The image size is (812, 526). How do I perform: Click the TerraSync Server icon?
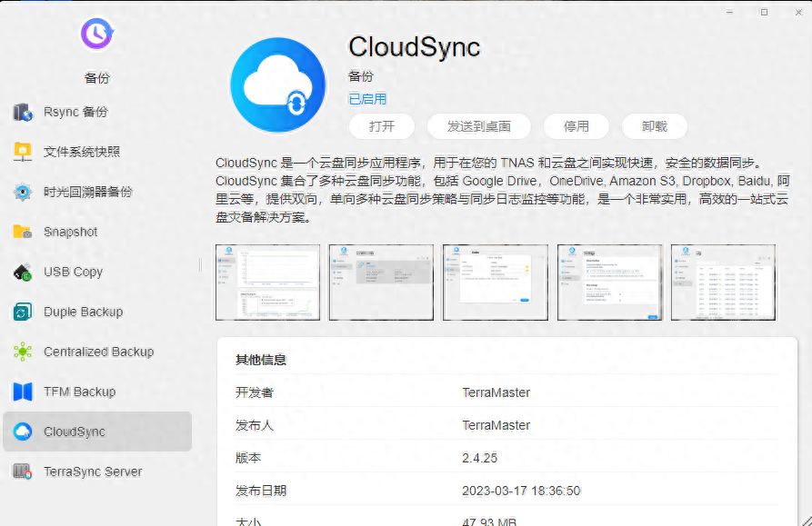[x=23, y=471]
